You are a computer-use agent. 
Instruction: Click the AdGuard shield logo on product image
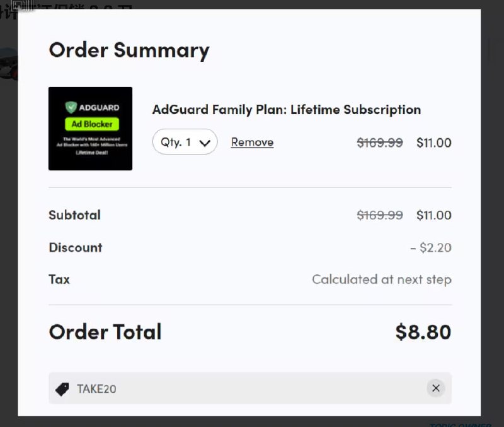[69, 105]
